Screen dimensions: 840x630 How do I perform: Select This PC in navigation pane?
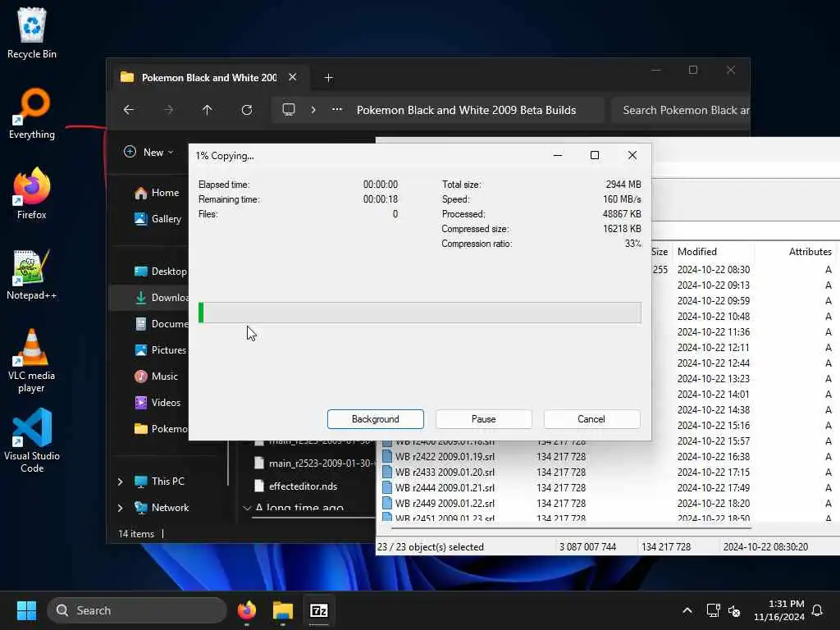pos(160,481)
